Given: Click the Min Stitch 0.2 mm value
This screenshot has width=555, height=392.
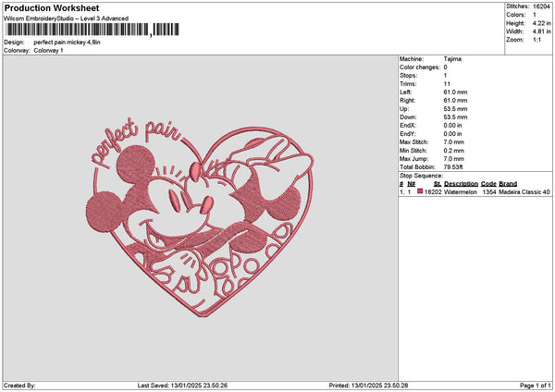Looking at the screenshot, I should 453,151.
